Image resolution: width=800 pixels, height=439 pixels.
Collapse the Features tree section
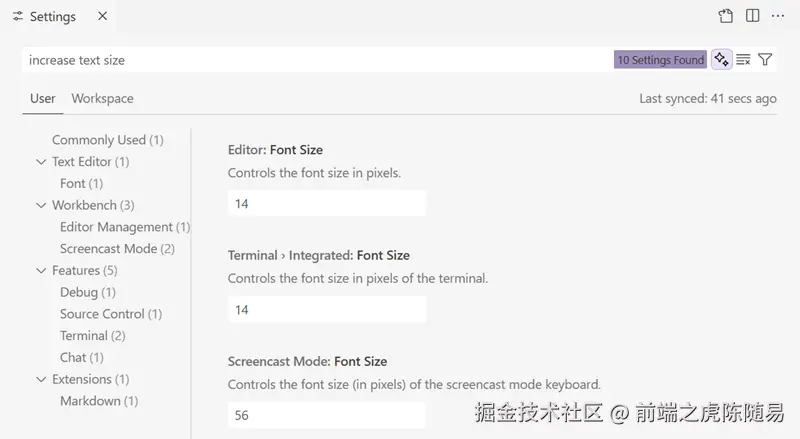pos(41,271)
